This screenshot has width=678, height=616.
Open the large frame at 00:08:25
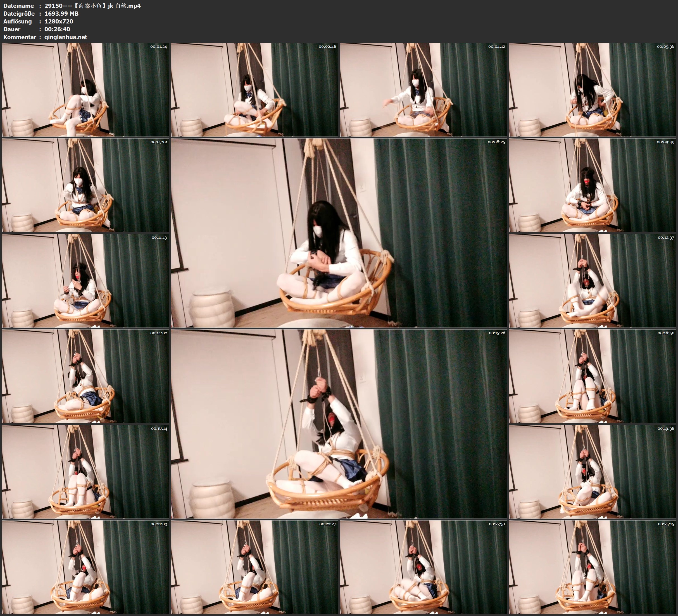(x=339, y=233)
